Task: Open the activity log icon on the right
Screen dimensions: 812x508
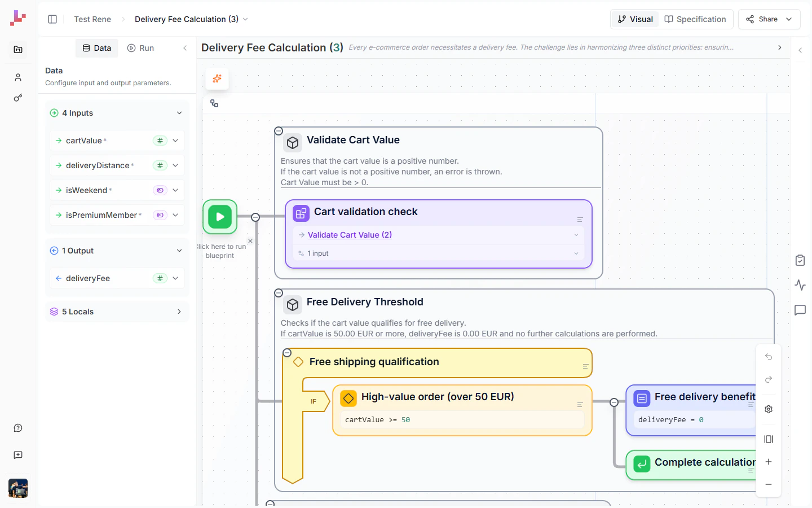Action: pyautogui.click(x=800, y=285)
